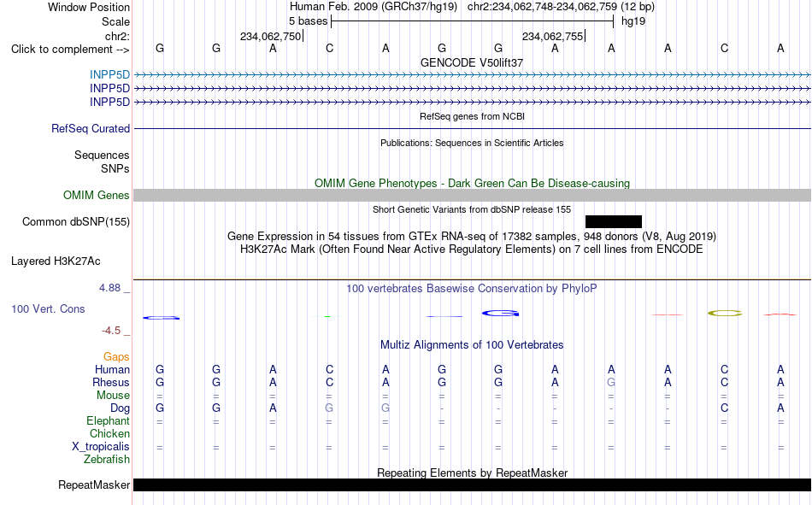Click 'Repeating Elements by RepeatMasker' title
This screenshot has width=812, height=505.
point(473,473)
